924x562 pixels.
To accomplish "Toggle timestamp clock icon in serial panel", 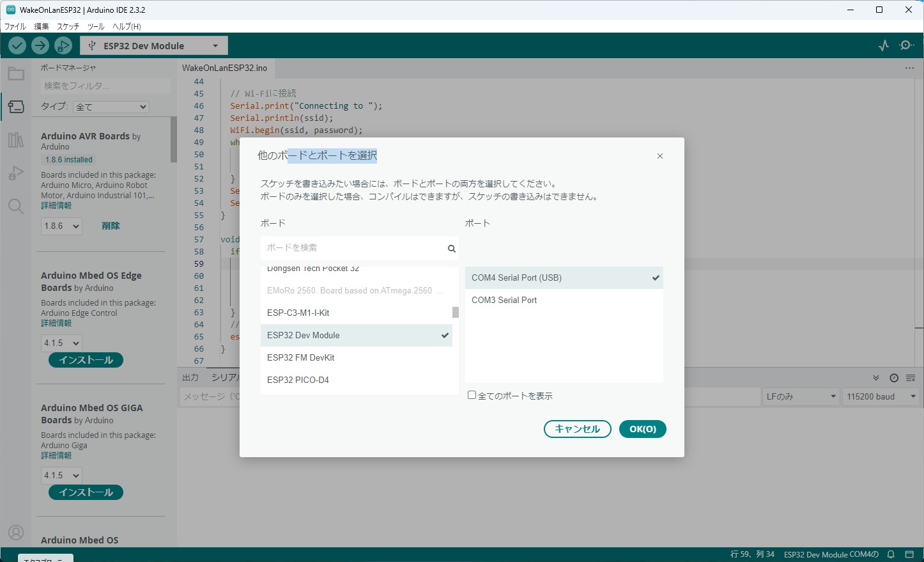I will [894, 378].
